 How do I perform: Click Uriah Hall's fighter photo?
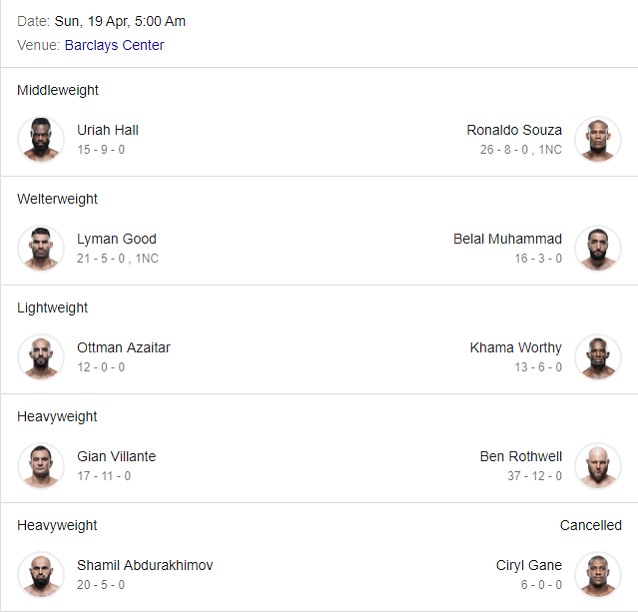click(x=41, y=140)
